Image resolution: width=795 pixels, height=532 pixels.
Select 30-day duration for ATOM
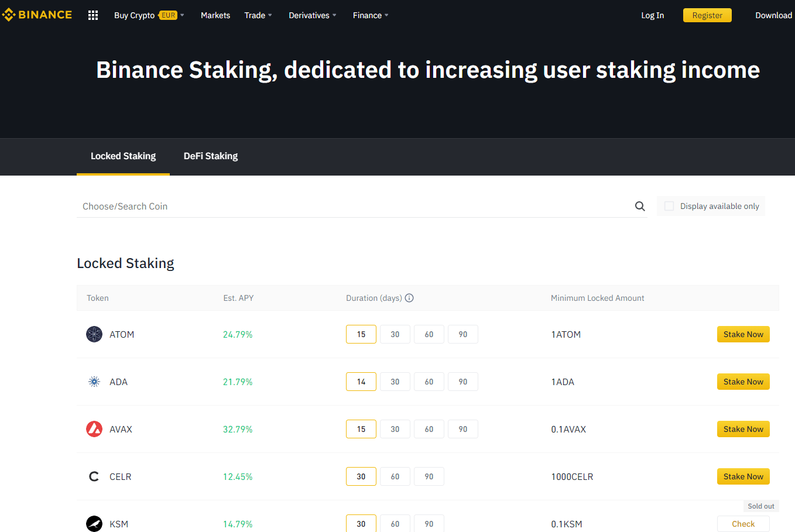pos(395,334)
